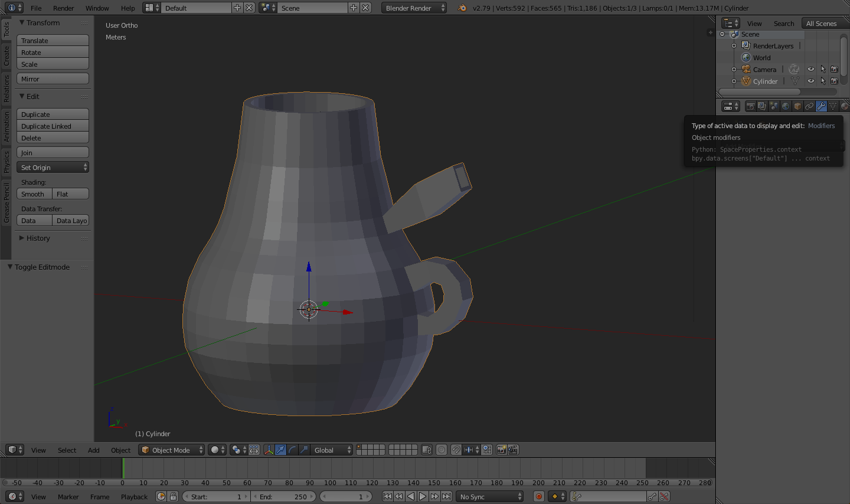Jump to the last frame of the timeline

tap(447, 496)
